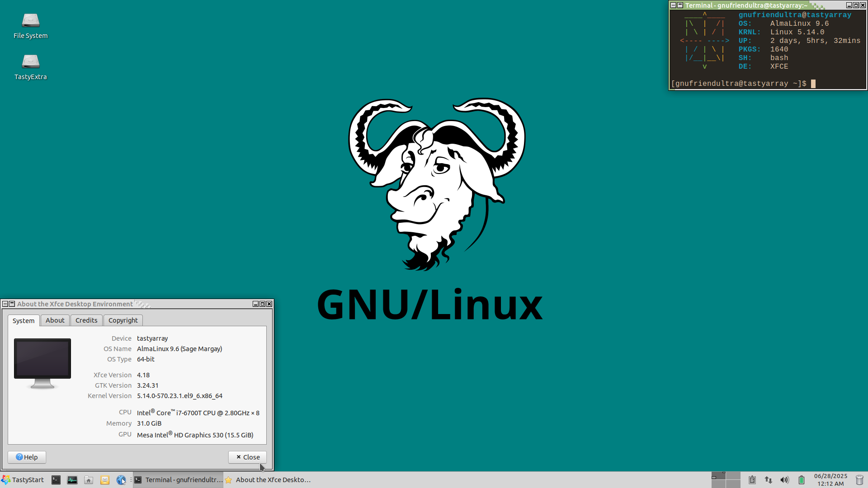This screenshot has width=868, height=488.
Task: Open window menu of About Xfce dialog
Action: [x=5, y=304]
